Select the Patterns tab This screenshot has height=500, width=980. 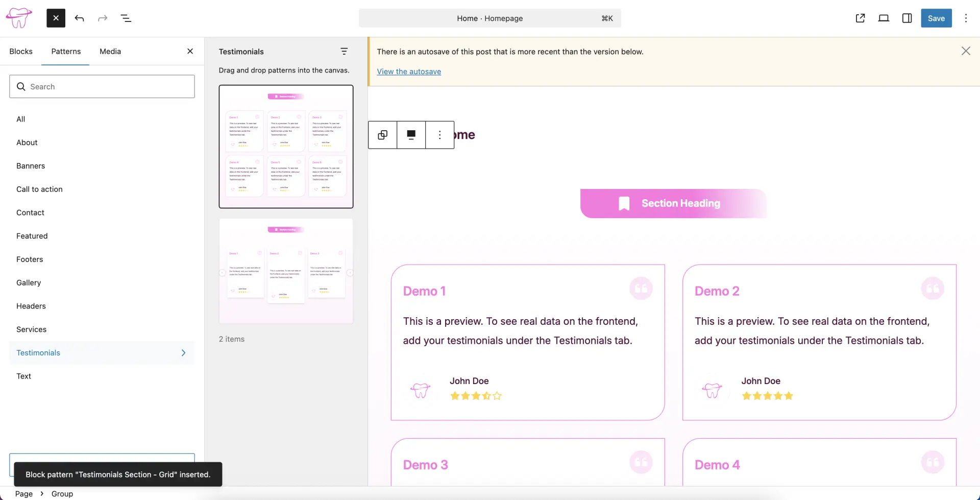66,51
